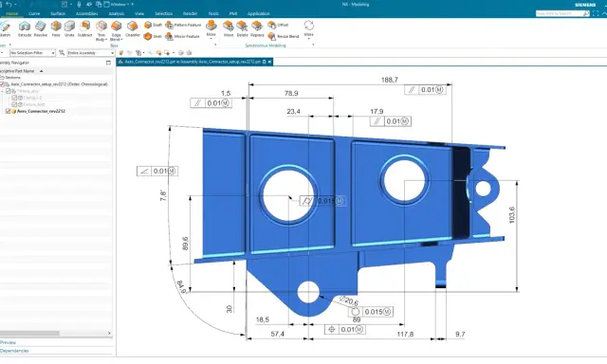607x364 pixels.
Task: Select Aero_Connector_rev2212 in the navigator tree
Action: (41, 111)
